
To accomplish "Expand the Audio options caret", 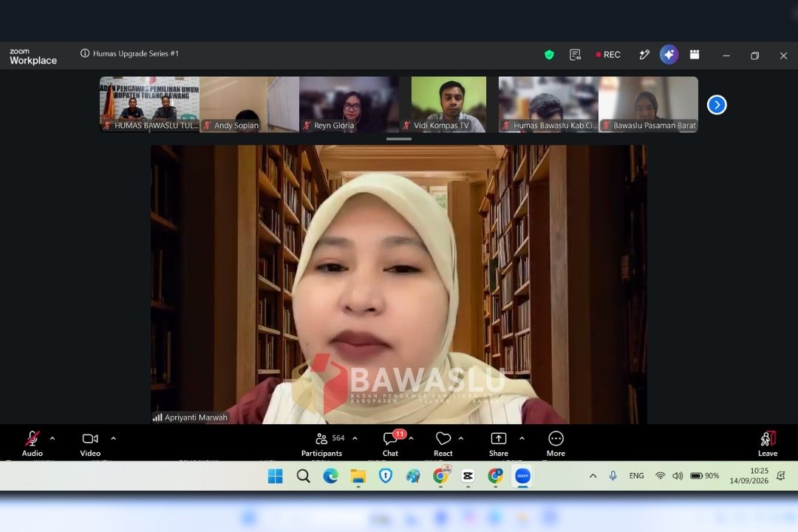I will 52,438.
